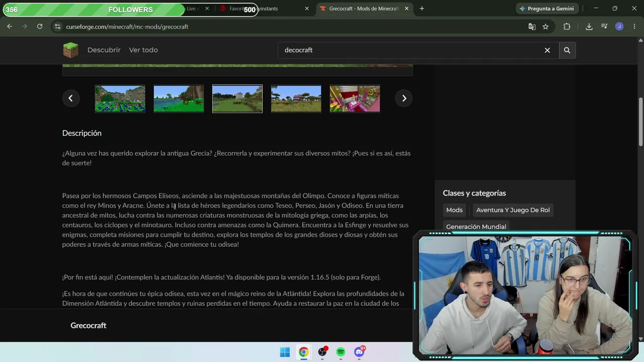Show next screenshot in gallery carousel
The image size is (644, 362).
point(404,98)
